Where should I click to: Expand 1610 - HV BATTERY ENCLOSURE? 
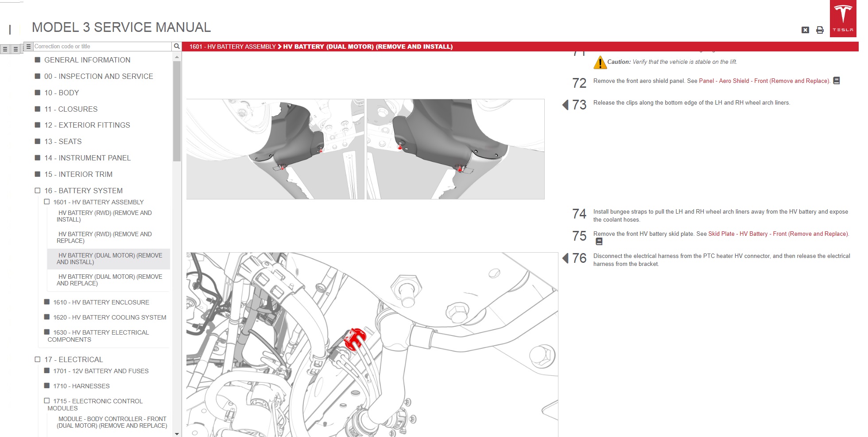46,302
